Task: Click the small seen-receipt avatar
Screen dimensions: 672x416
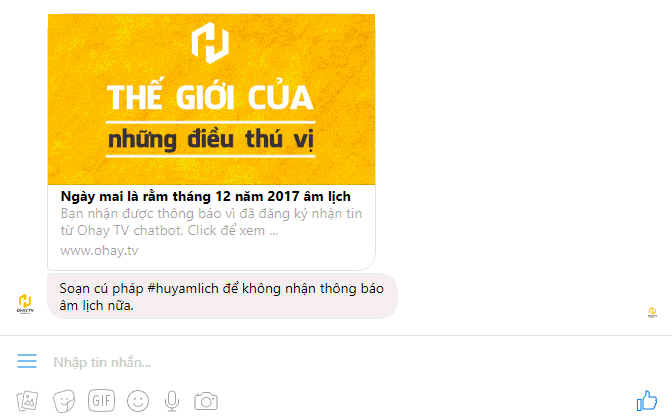Action: coord(652,312)
